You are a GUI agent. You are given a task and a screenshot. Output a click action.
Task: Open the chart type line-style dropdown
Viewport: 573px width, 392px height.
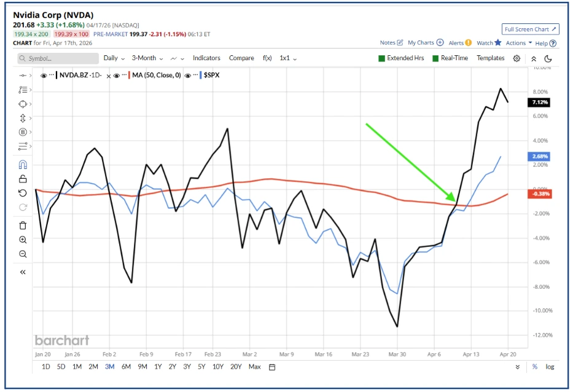pyautogui.click(x=177, y=58)
